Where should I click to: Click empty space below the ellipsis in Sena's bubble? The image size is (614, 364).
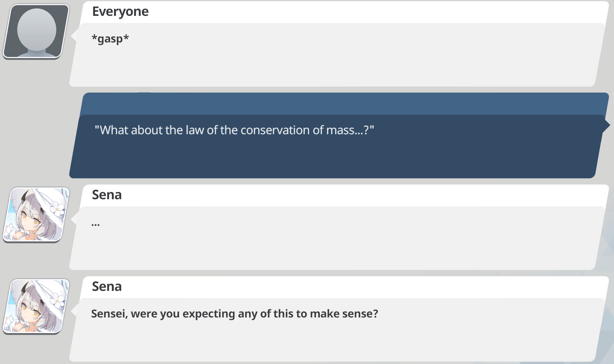(335, 248)
